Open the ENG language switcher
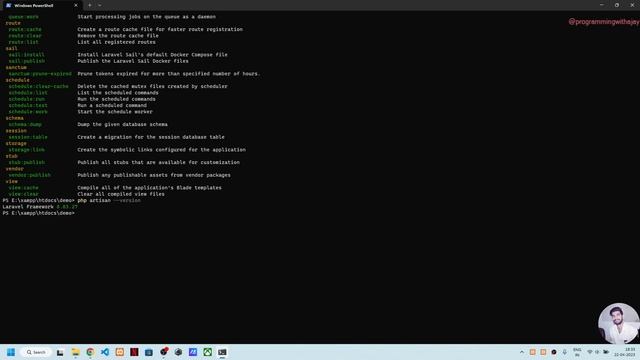The image size is (640, 360). click(x=577, y=352)
